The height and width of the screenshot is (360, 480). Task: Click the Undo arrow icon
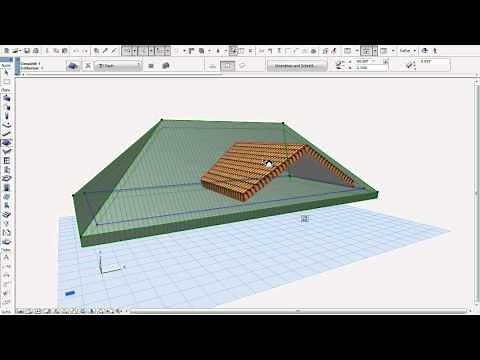tap(76, 51)
